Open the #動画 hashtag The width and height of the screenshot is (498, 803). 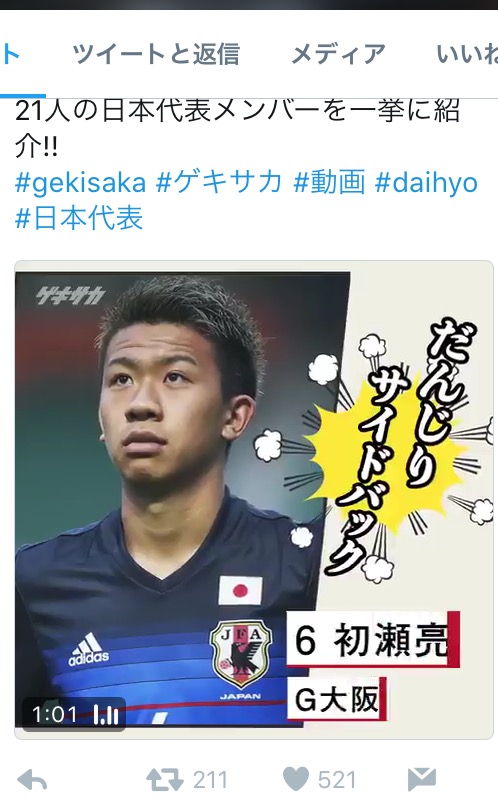(329, 182)
